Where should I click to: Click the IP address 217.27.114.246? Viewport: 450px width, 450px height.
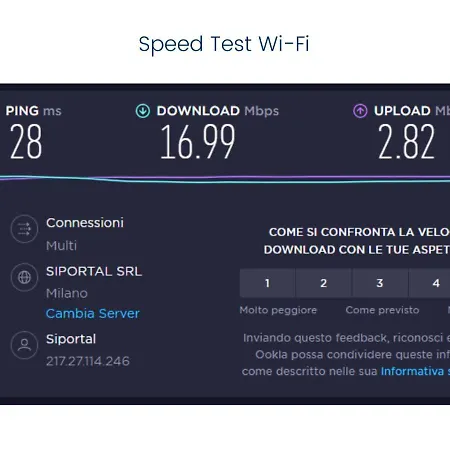[x=88, y=361]
